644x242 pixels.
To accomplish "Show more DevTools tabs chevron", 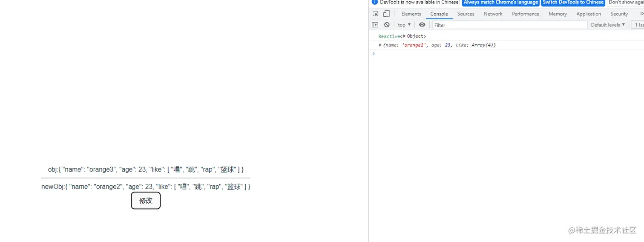I will coord(641,14).
